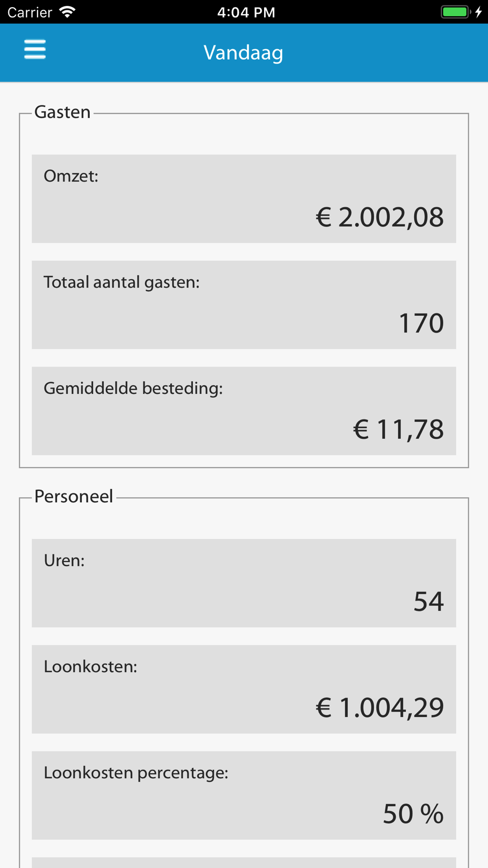Tap the Vandaag header title
This screenshot has width=488, height=868.
pyautogui.click(x=244, y=53)
